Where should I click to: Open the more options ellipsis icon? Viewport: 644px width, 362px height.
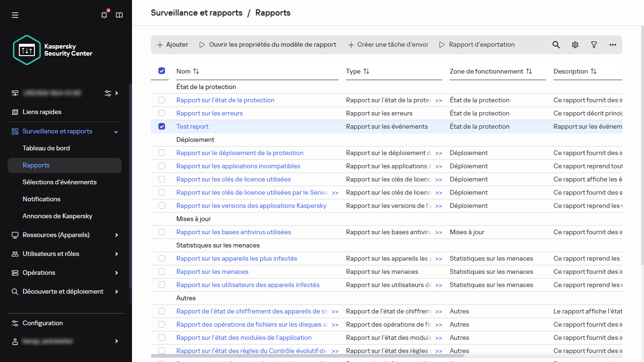(613, 45)
